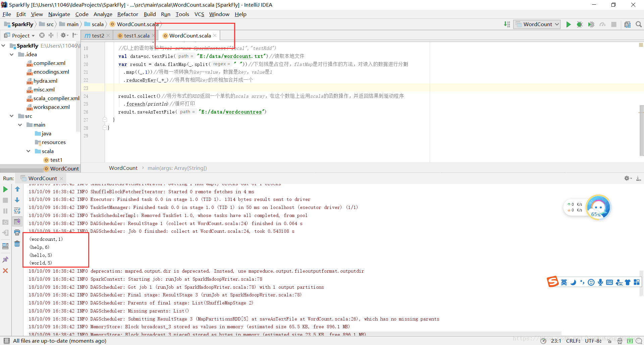The width and height of the screenshot is (644, 345).
Task: Toggle Soft-Wrap in Run console
Action: click(17, 211)
